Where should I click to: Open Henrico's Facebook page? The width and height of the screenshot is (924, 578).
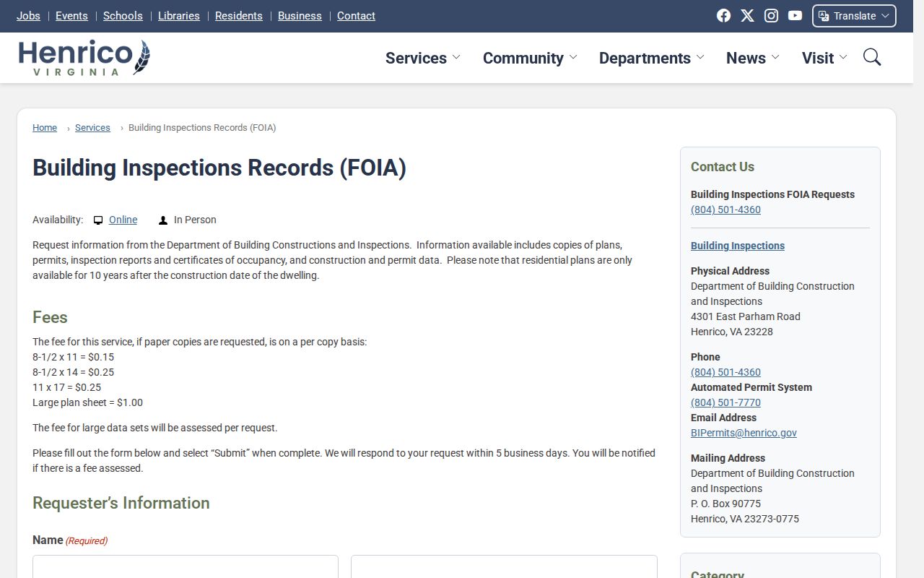point(723,16)
